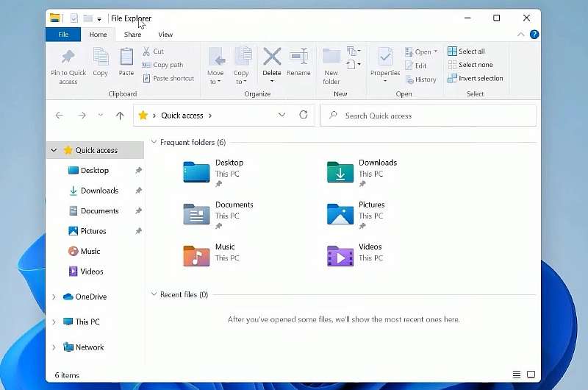588x390 pixels.
Task: Expand the OneDrive tree node
Action: 54,297
